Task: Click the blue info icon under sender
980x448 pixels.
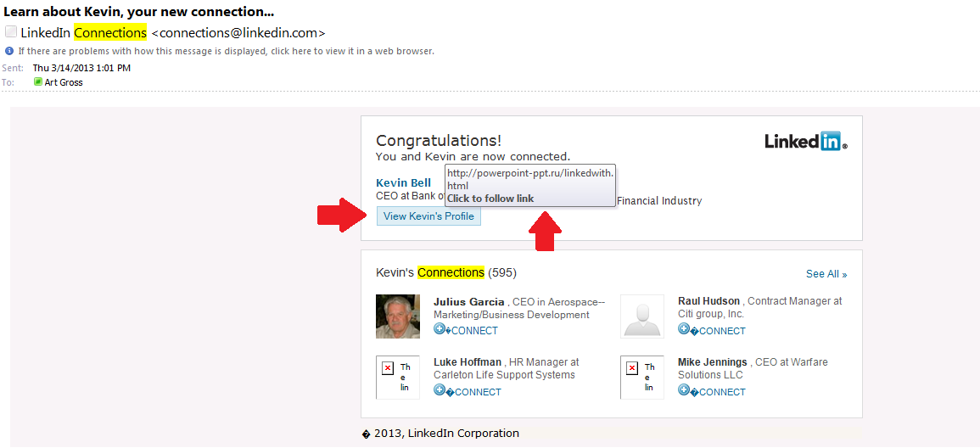Action: pos(9,51)
